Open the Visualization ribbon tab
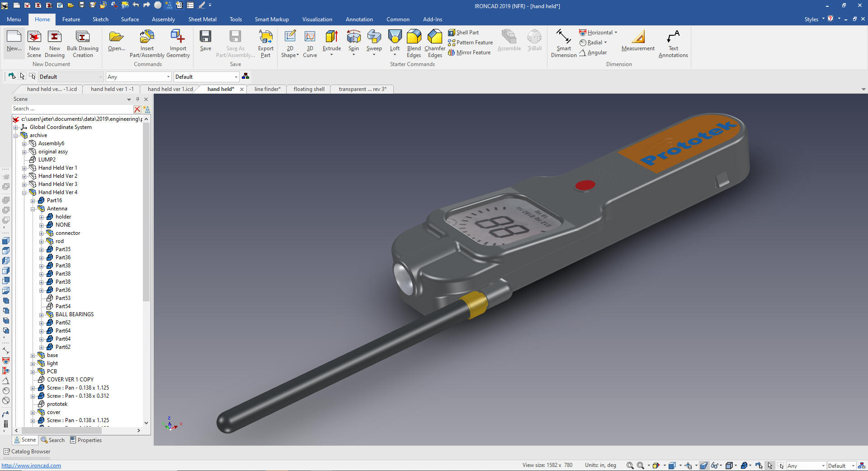This screenshot has width=868, height=471. coord(317,19)
